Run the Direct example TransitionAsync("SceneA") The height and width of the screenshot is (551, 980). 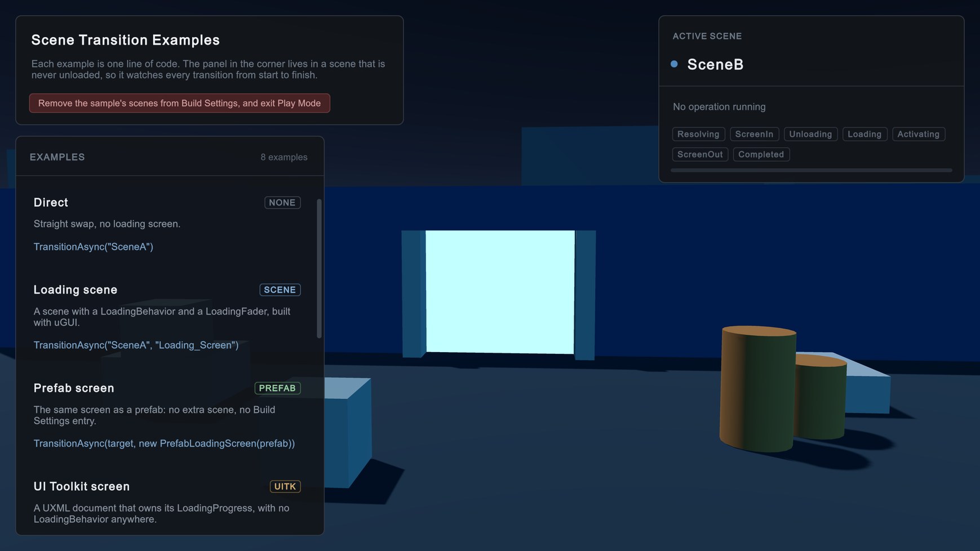coord(94,247)
